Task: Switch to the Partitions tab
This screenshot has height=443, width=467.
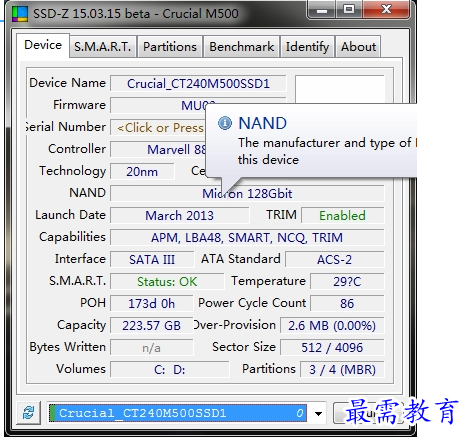Action: tap(170, 47)
